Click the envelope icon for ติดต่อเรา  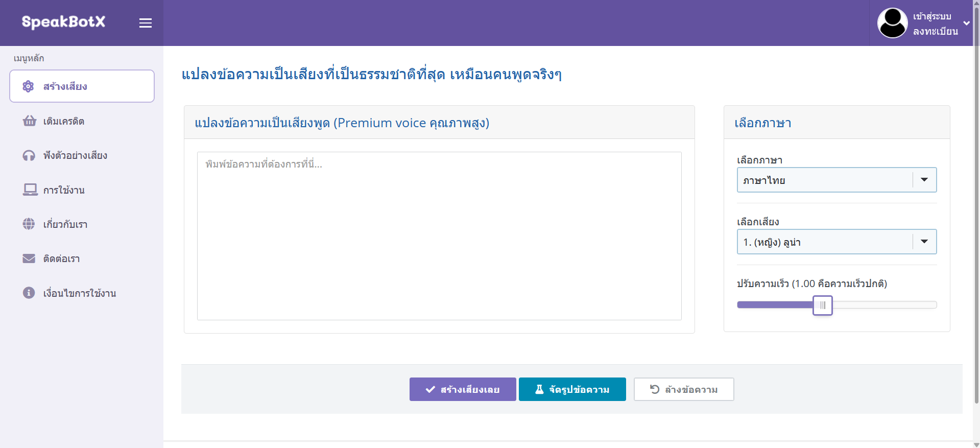[29, 258]
